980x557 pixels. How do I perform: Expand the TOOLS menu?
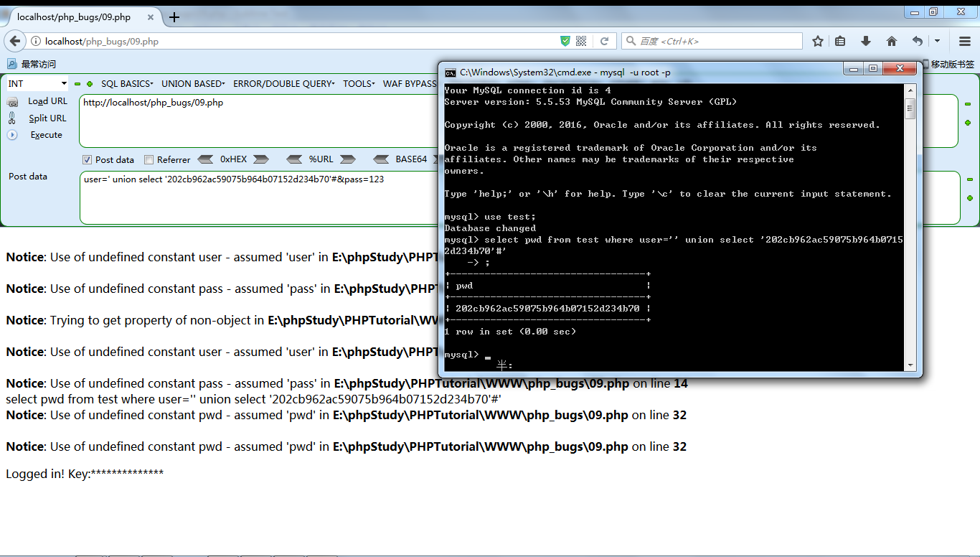[359, 84]
